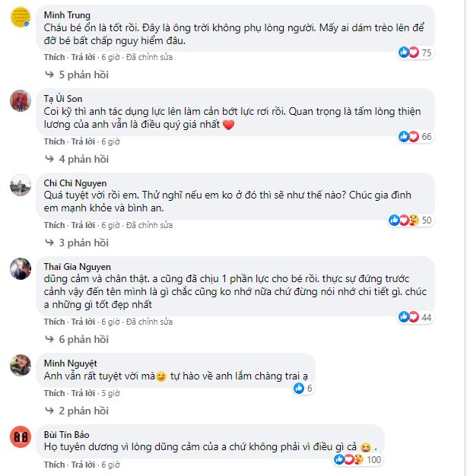Like Minh Trung's comment with Thích
This screenshot has height=476, width=467.
54,57
